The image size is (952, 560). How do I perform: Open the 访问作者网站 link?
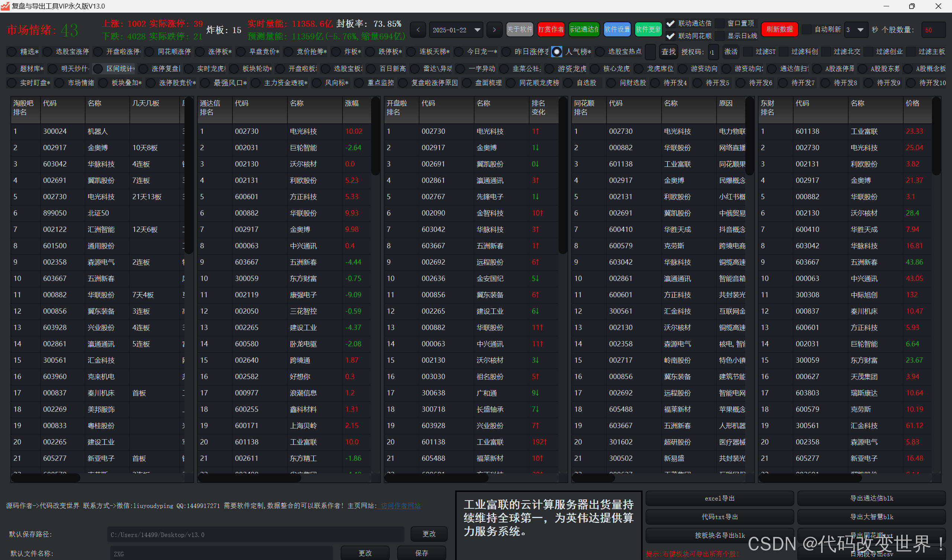(401, 506)
